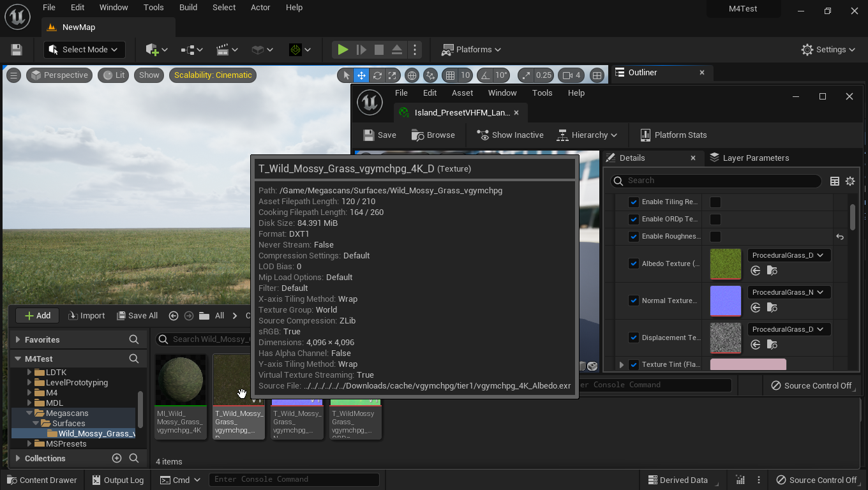Select the translate (move) gizmo tool

pos(361,75)
